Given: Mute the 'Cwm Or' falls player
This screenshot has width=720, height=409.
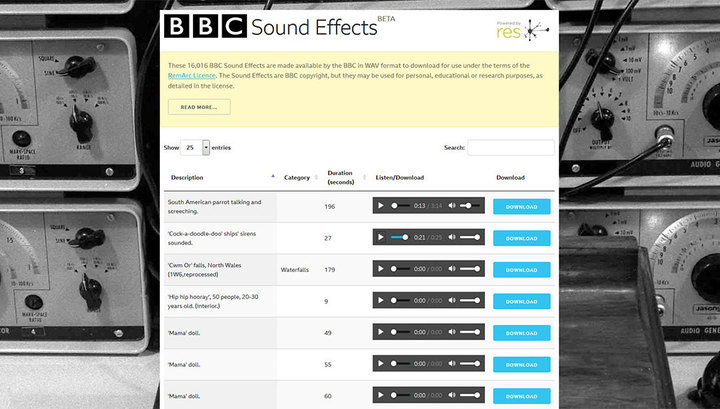Looking at the screenshot, I should coord(452,269).
